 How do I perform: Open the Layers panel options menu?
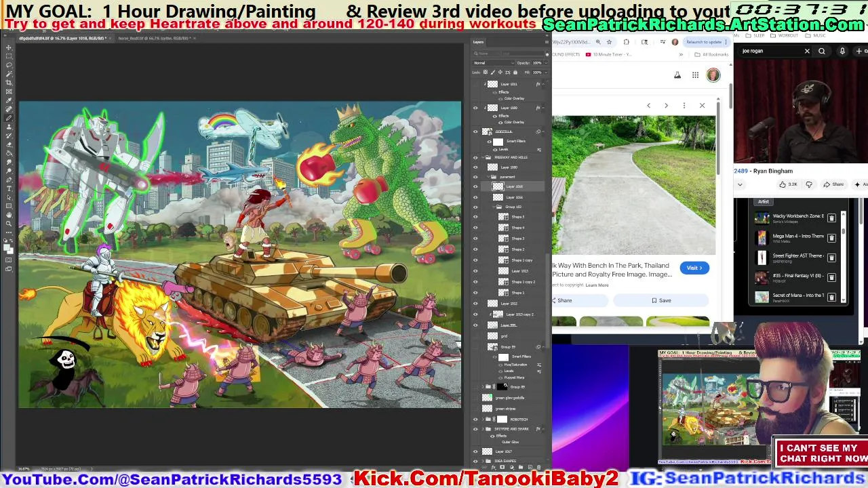point(547,42)
